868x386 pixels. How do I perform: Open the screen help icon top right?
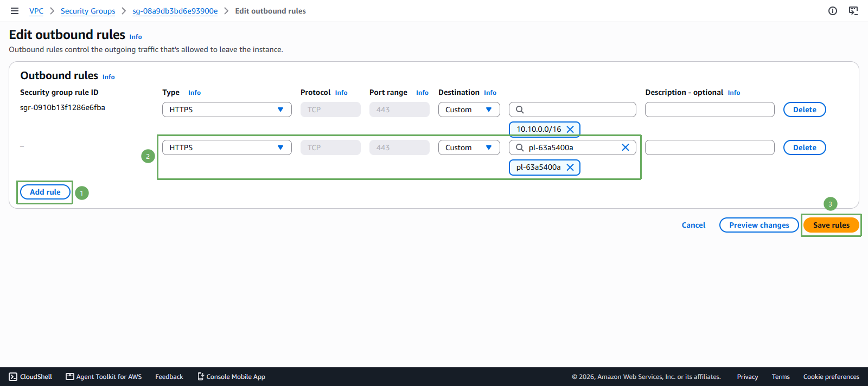click(x=853, y=11)
